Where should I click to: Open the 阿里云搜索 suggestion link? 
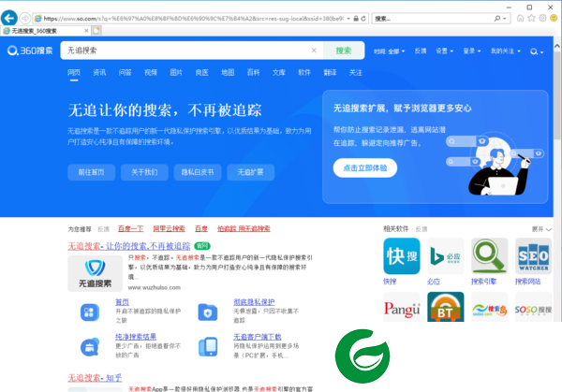(x=169, y=229)
